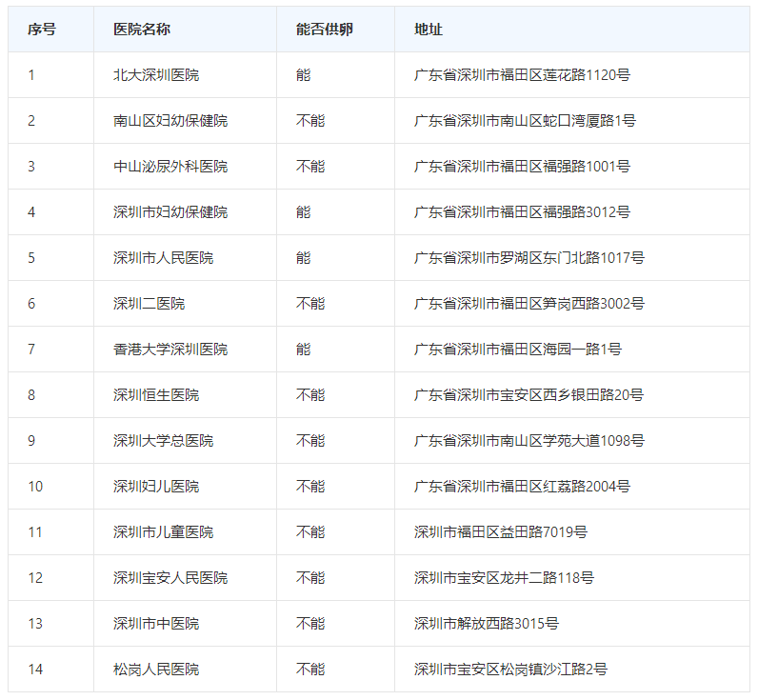Image resolution: width=758 pixels, height=700 pixels.
Task: Click 不能 value in 深圳市中医院 row
Action: [310, 623]
